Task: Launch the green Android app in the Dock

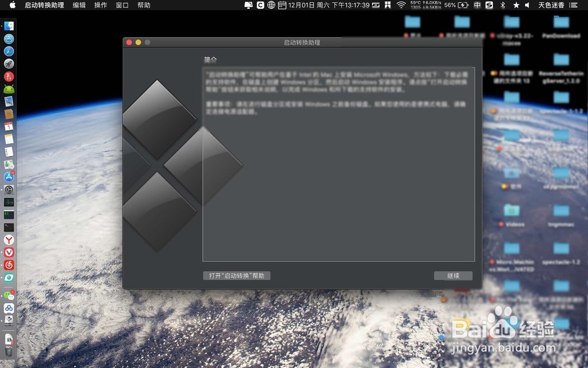Action: [x=8, y=88]
